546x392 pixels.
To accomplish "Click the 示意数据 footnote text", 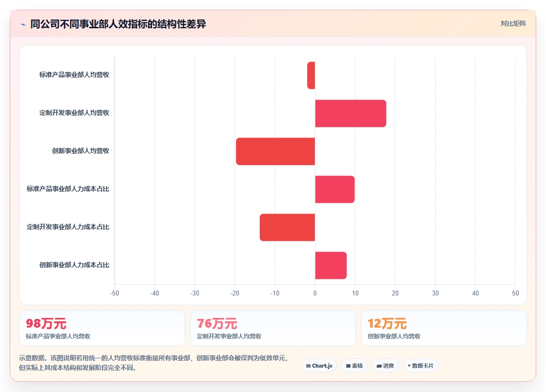I will coord(155,363).
